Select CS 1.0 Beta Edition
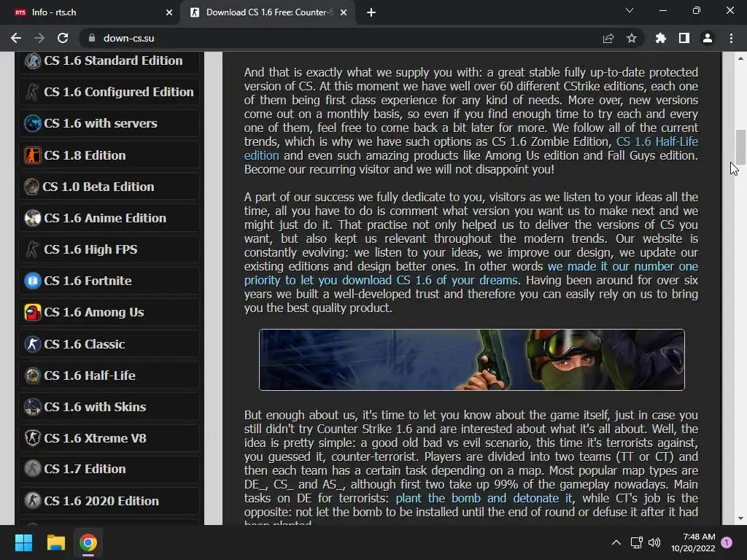This screenshot has height=560, width=747. click(98, 187)
